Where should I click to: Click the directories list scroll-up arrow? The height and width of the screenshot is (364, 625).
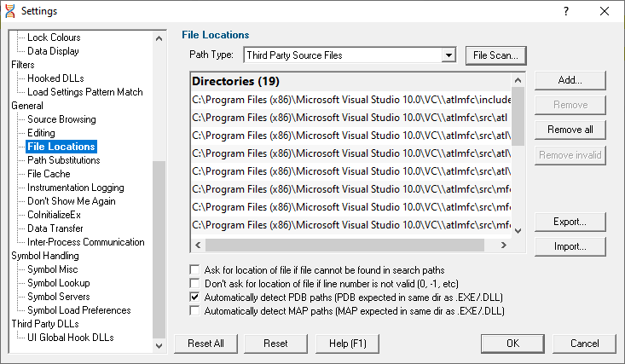518,80
